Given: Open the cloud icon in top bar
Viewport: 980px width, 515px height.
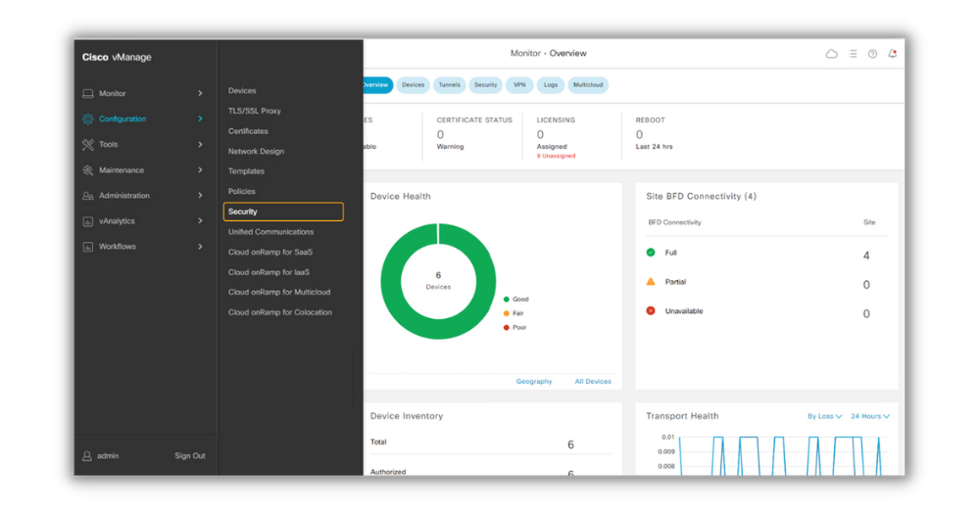Looking at the screenshot, I should [831, 54].
